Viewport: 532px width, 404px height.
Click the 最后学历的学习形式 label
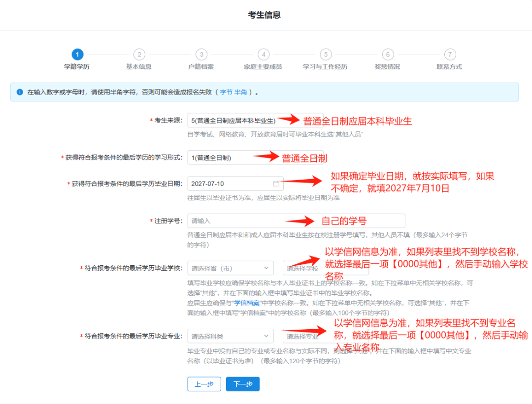tap(122, 157)
